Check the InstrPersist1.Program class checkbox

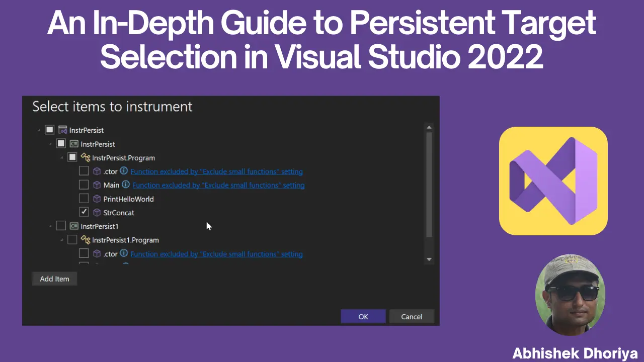(x=72, y=240)
